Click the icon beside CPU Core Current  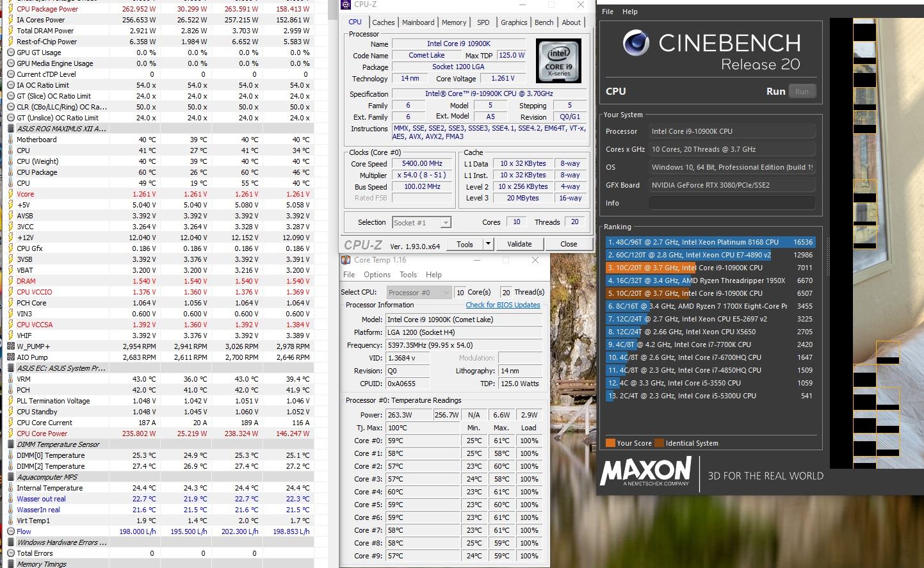[x=10, y=423]
